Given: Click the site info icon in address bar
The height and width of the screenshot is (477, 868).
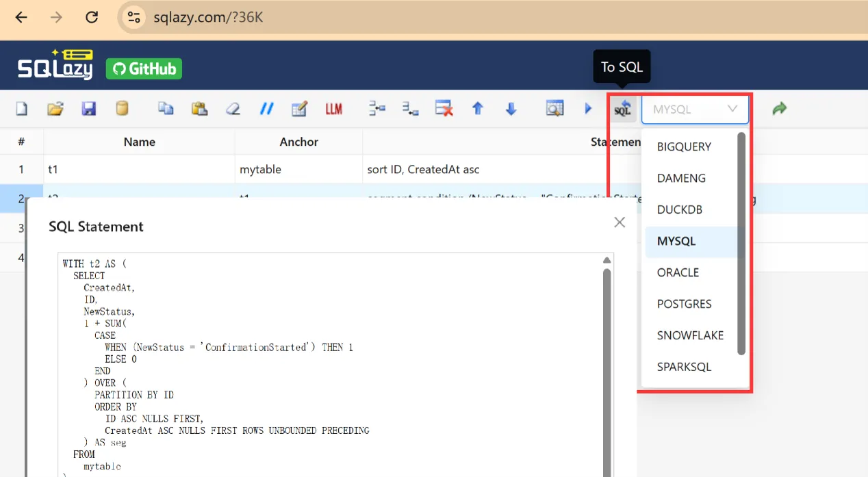Looking at the screenshot, I should 134,18.
